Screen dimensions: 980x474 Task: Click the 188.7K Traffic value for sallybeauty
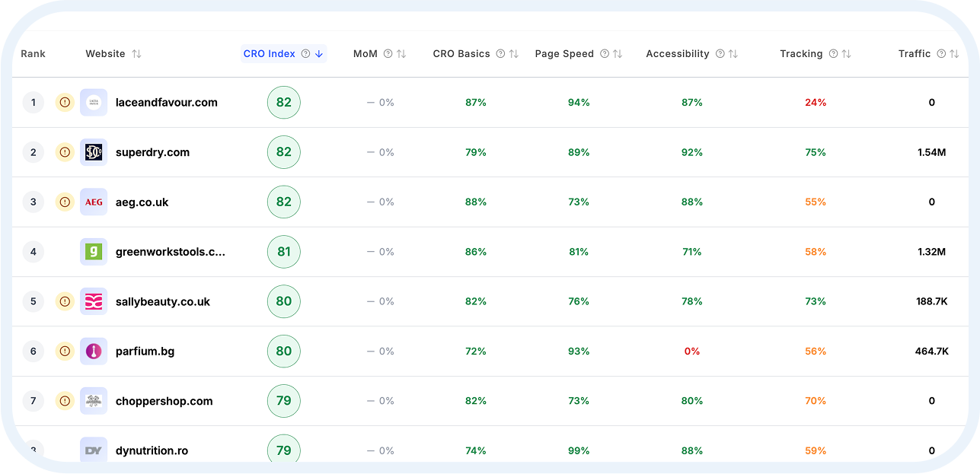932,301
